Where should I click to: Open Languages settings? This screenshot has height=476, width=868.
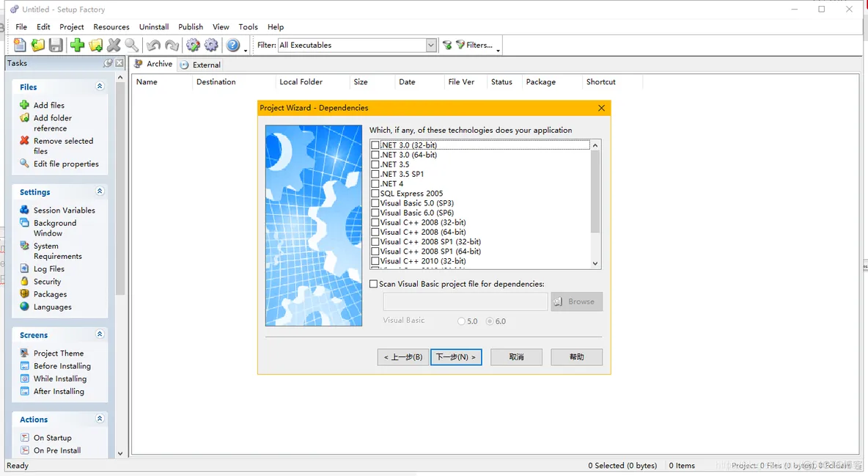pyautogui.click(x=53, y=307)
